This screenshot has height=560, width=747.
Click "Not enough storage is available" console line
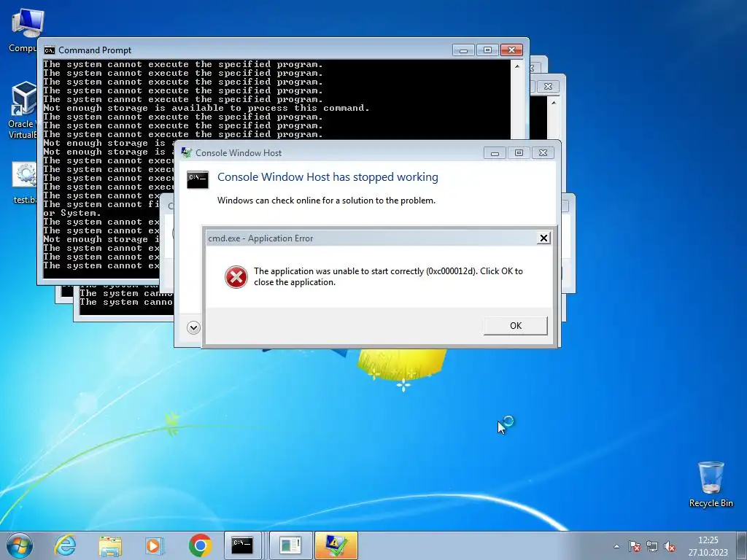tap(206, 108)
